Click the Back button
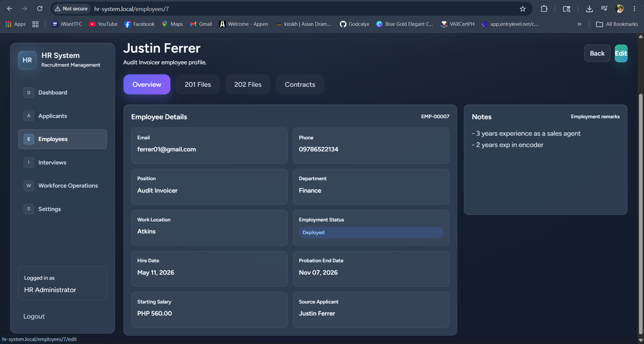Viewport: 644px width, 344px height. [x=597, y=53]
